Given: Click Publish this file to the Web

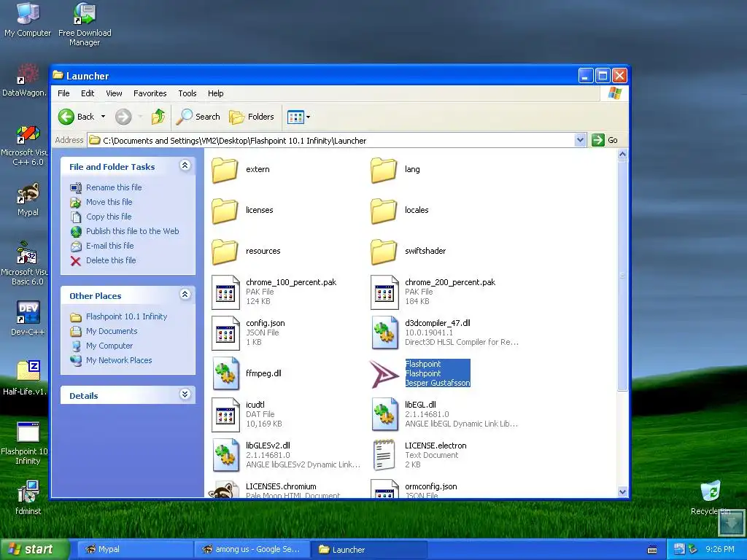Looking at the screenshot, I should click(x=133, y=231).
